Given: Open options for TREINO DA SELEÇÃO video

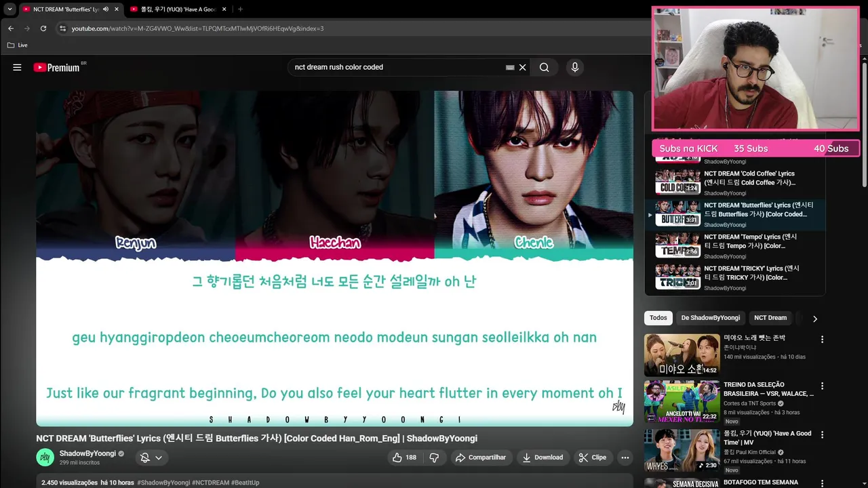Looking at the screenshot, I should (x=822, y=386).
